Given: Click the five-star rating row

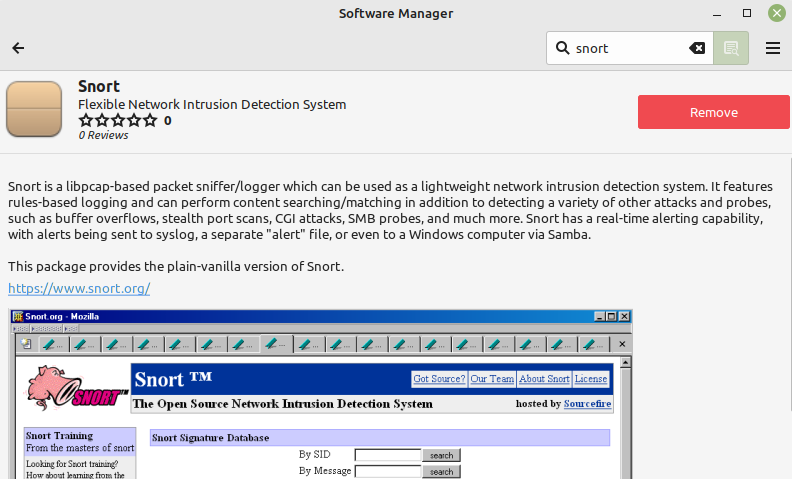Looking at the screenshot, I should click(118, 120).
